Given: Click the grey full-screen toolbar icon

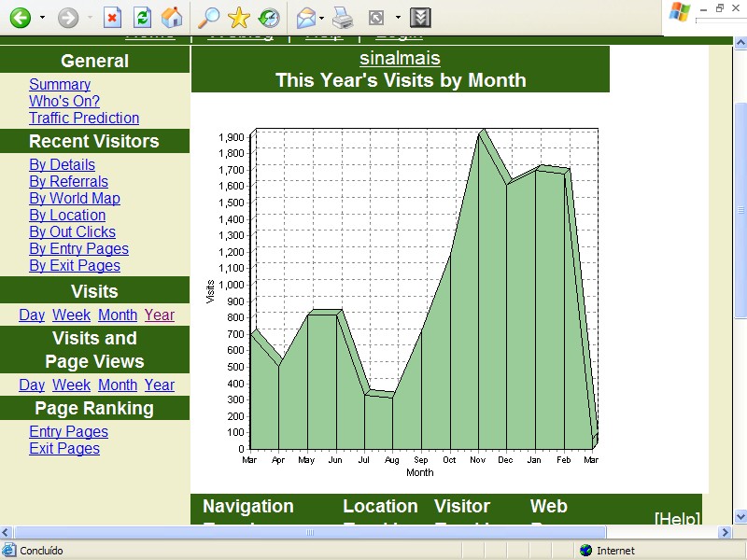Looking at the screenshot, I should (376, 18).
